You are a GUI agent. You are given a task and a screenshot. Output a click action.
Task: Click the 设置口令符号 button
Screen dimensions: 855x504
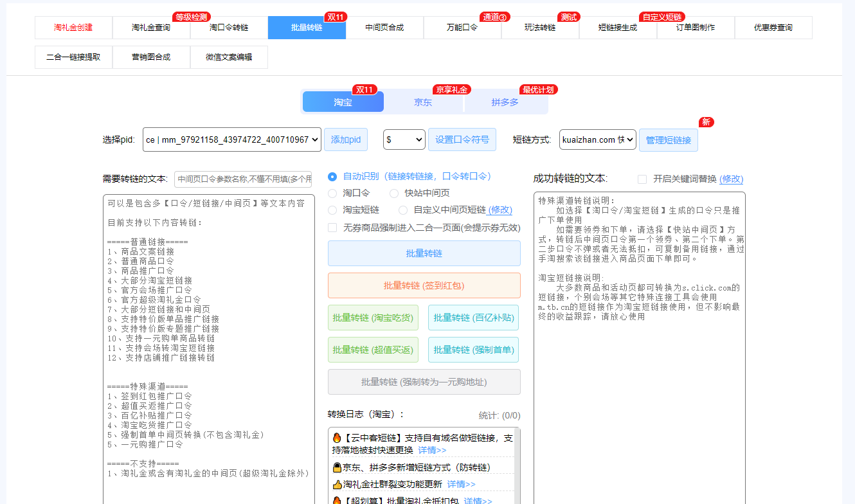click(462, 139)
